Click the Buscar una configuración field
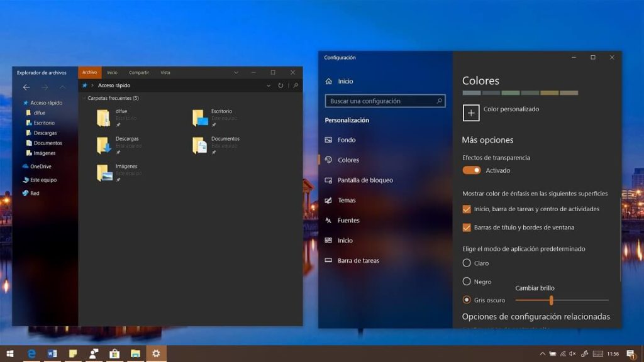644x362 pixels. pyautogui.click(x=377, y=101)
